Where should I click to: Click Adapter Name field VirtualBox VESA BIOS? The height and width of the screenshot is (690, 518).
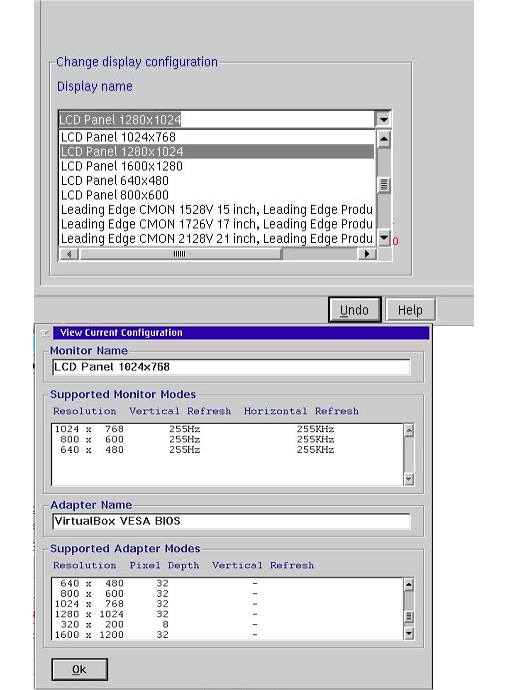pyautogui.click(x=231, y=521)
